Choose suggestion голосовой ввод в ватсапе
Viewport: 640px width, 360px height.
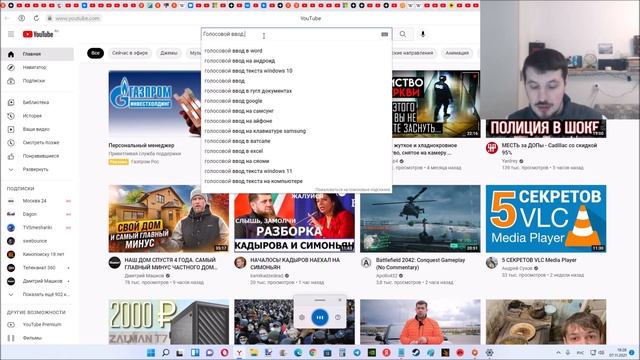(296, 141)
